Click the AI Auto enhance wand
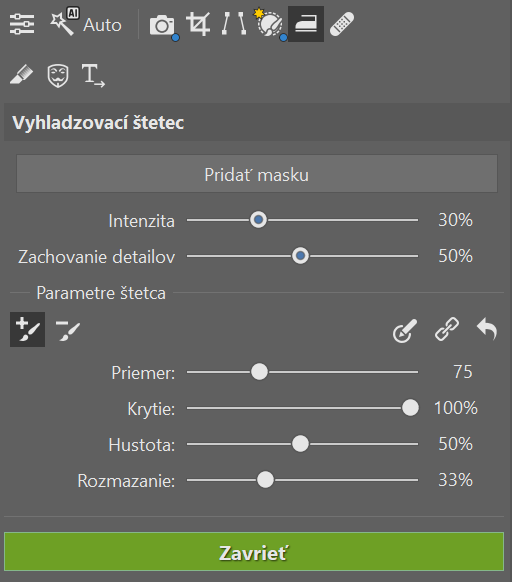The width and height of the screenshot is (512, 582). [85, 23]
